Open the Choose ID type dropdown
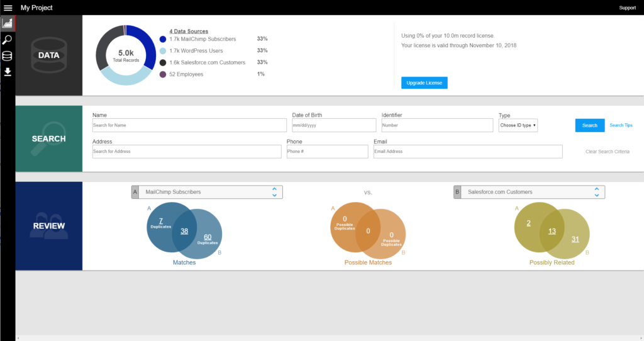This screenshot has width=644, height=341. (x=518, y=125)
